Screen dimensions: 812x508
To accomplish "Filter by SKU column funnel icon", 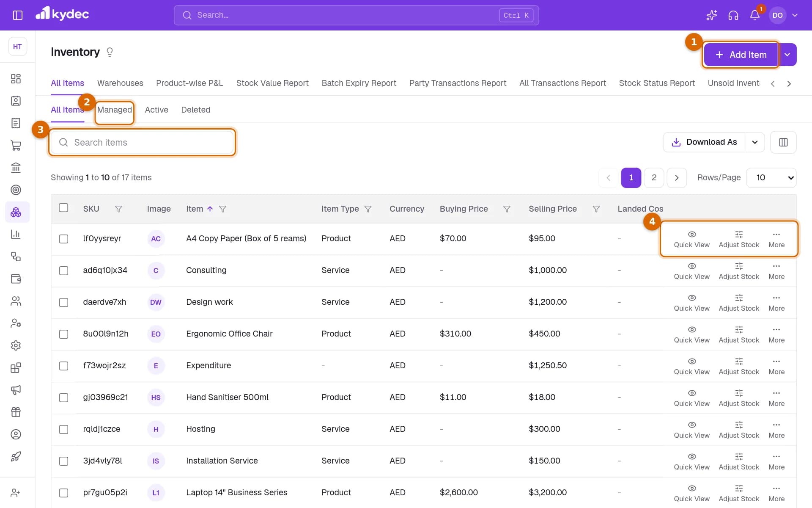I will [118, 209].
